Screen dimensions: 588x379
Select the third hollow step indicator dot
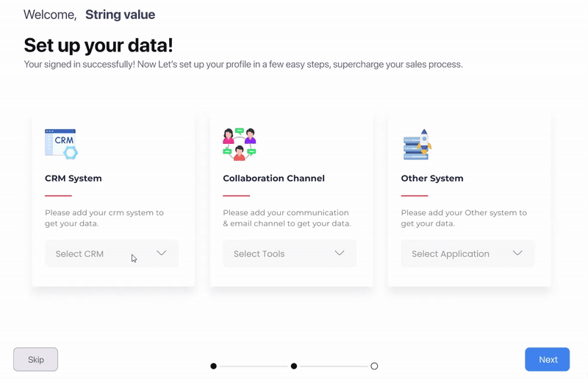374,367
